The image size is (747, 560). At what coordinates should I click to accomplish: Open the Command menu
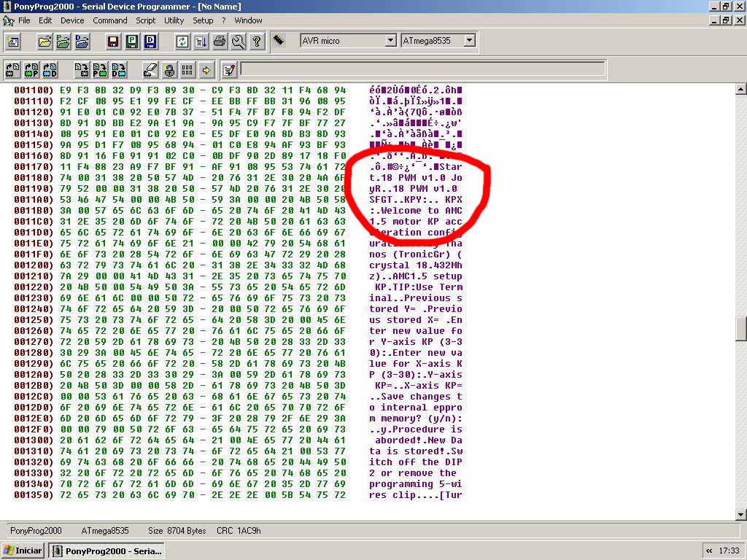click(x=110, y=20)
